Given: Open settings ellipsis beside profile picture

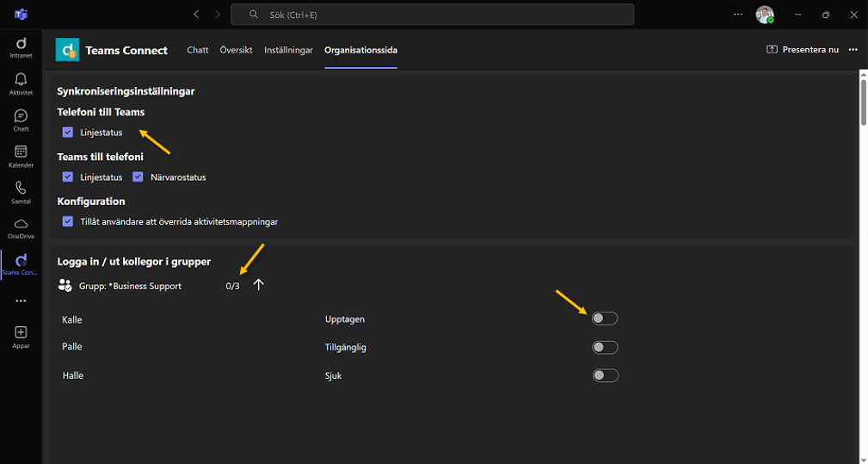Looking at the screenshot, I should point(738,15).
